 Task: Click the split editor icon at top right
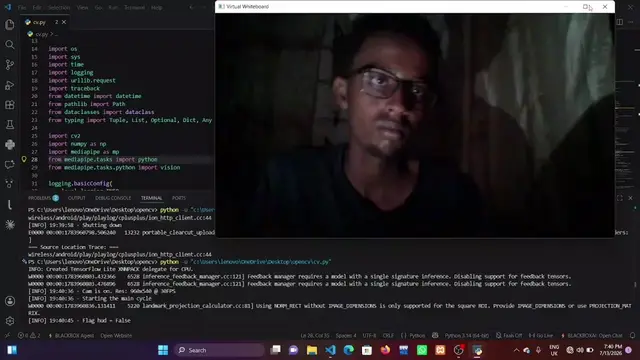620,22
